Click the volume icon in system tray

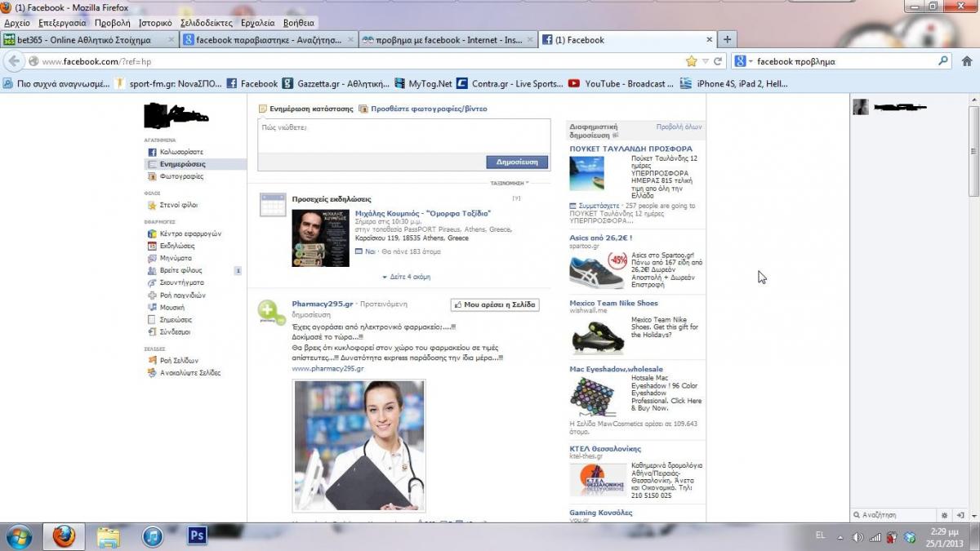click(857, 537)
